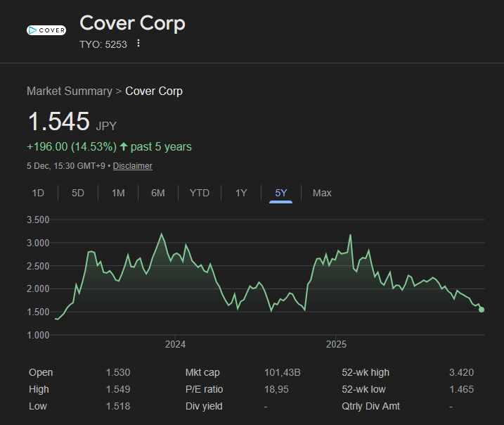Switch chart to 1M range
This screenshot has width=504, height=425.
coord(118,193)
